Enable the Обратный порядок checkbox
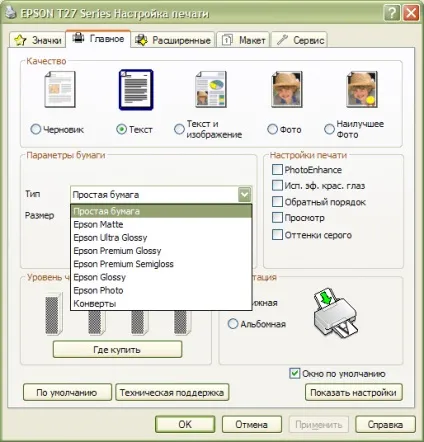Viewport: 424px width, 442px height. tap(277, 202)
